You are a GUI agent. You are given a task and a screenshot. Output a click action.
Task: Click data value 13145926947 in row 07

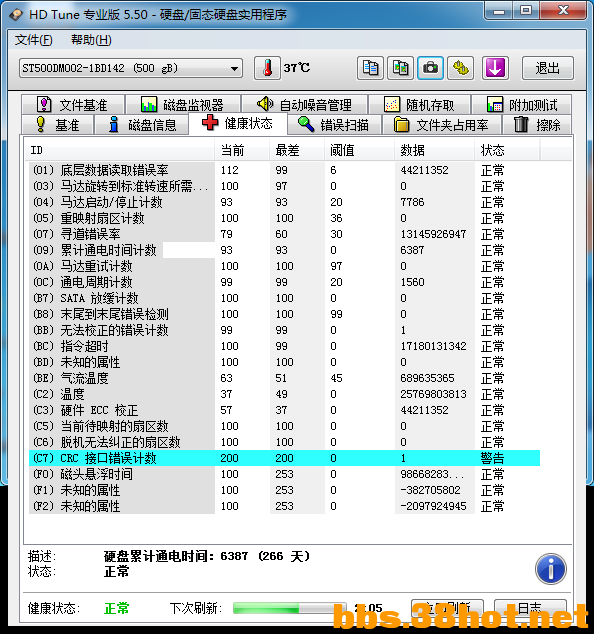coord(433,234)
